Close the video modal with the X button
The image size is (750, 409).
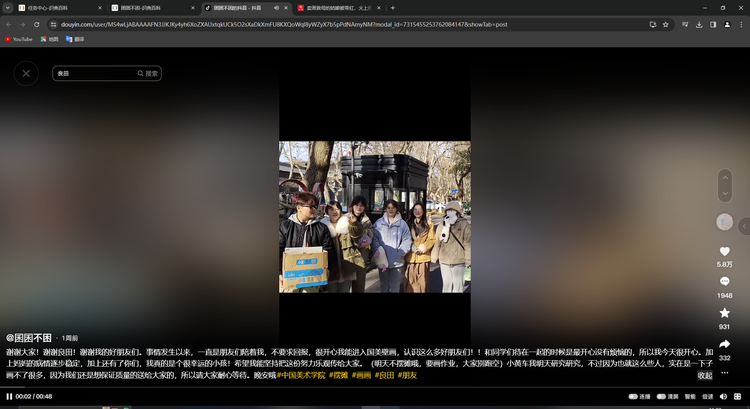[x=26, y=73]
